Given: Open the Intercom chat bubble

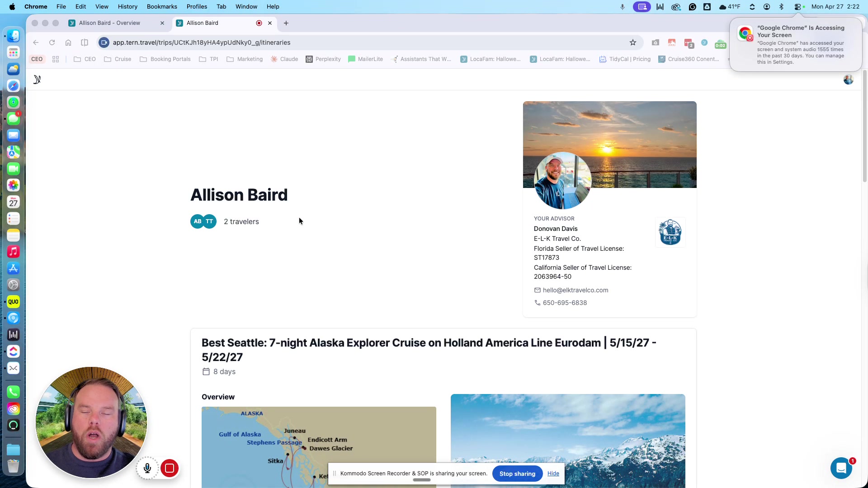Looking at the screenshot, I should pyautogui.click(x=841, y=468).
